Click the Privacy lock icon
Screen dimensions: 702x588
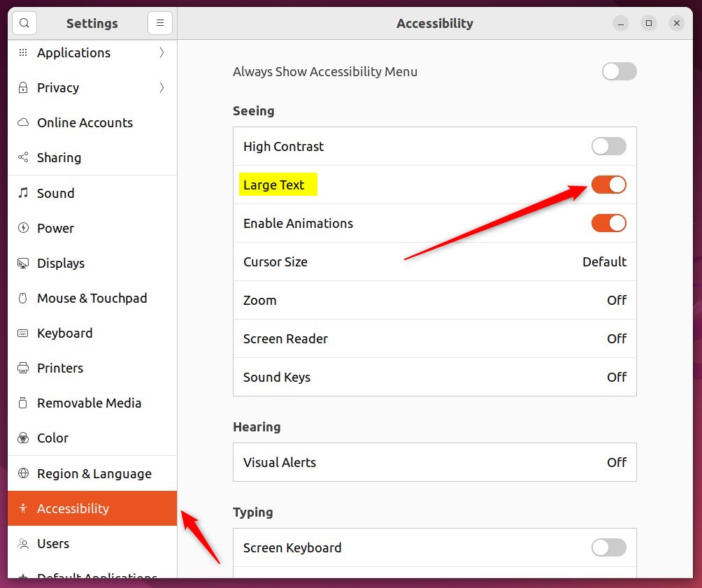pos(24,88)
